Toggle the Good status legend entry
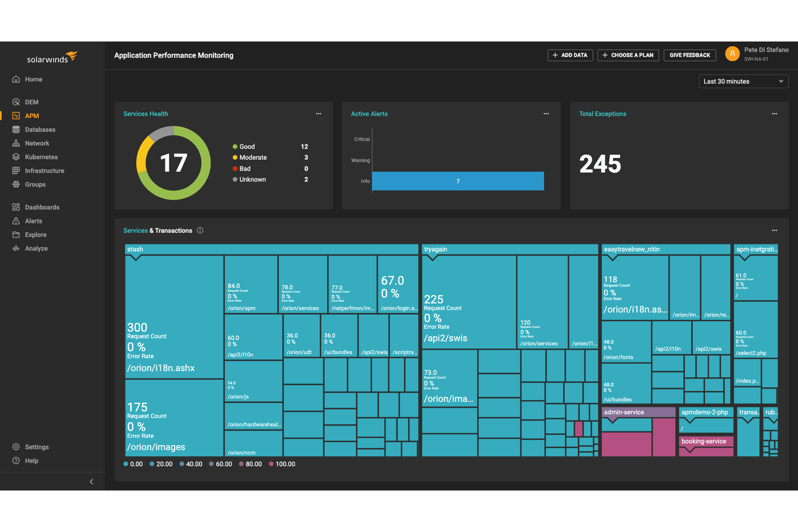798x532 pixels. [245, 146]
